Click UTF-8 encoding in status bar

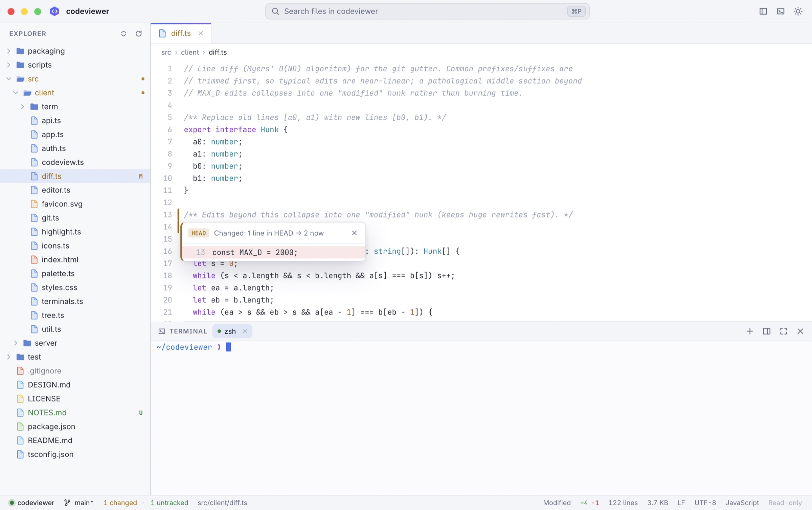pyautogui.click(x=705, y=503)
